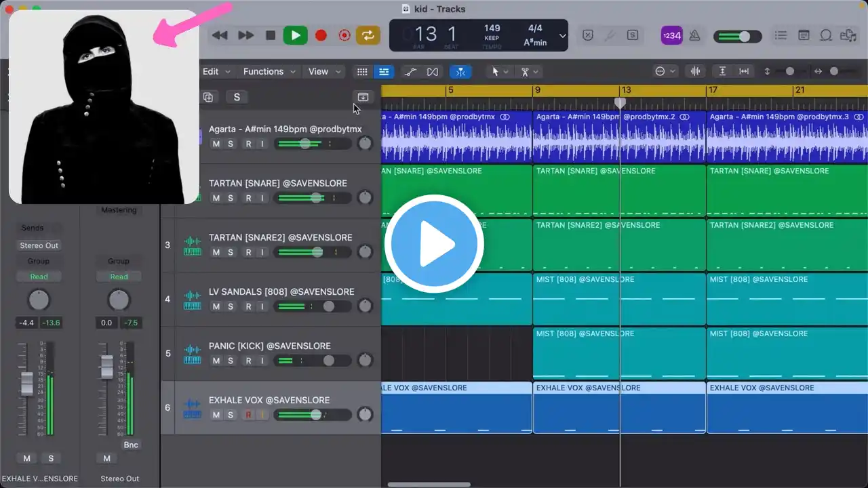Open Read automation mode on Stereo Out strip
The height and width of the screenshot is (488, 868).
point(119,277)
